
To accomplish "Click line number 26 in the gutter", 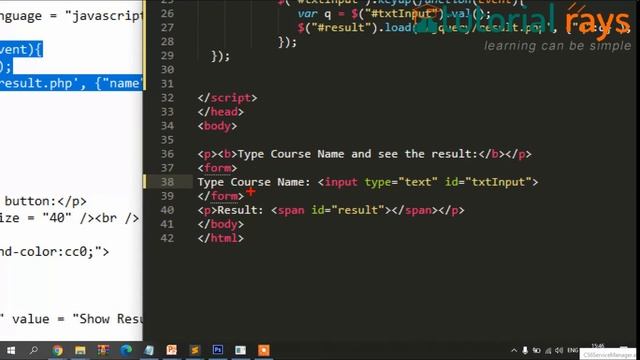I will (167, 13).
